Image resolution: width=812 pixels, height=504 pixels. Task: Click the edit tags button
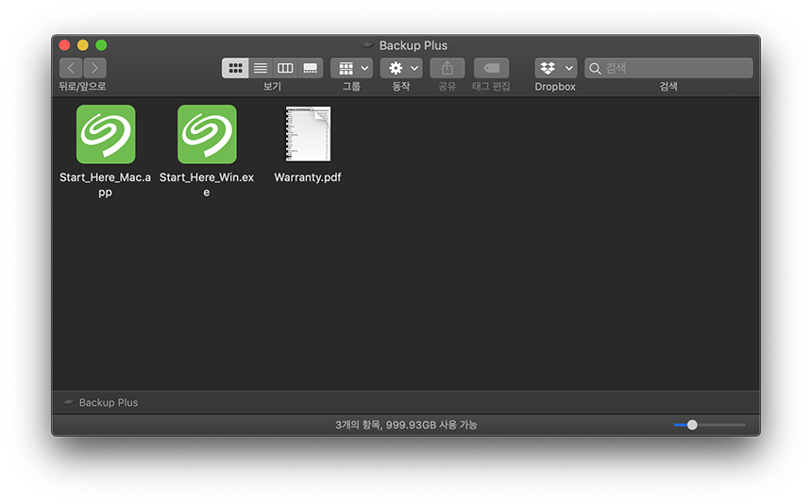[x=491, y=68]
